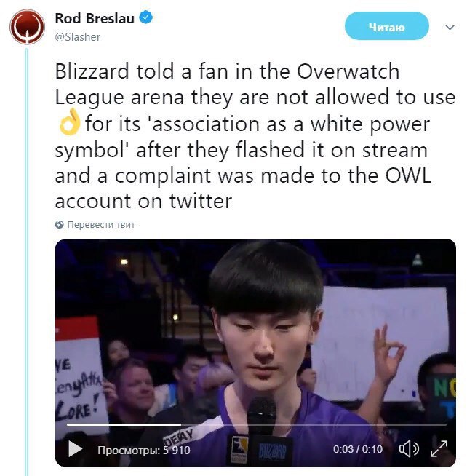Click the Просмотры: 5 910 view count
Screen dimensions: 475x476
144,451
